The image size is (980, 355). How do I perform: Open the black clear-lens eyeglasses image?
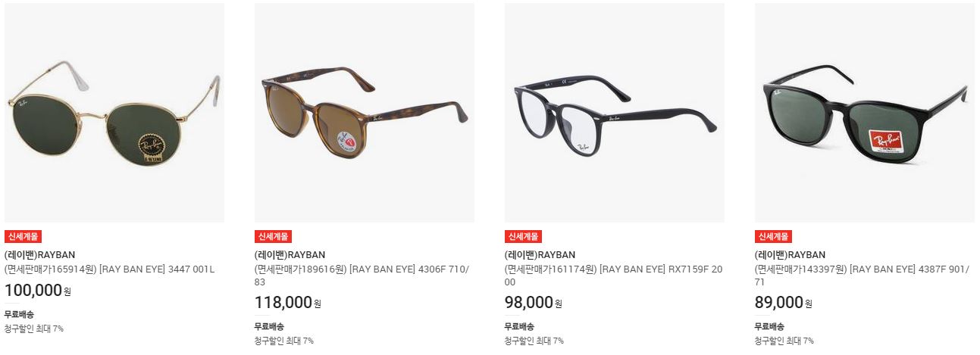click(615, 113)
